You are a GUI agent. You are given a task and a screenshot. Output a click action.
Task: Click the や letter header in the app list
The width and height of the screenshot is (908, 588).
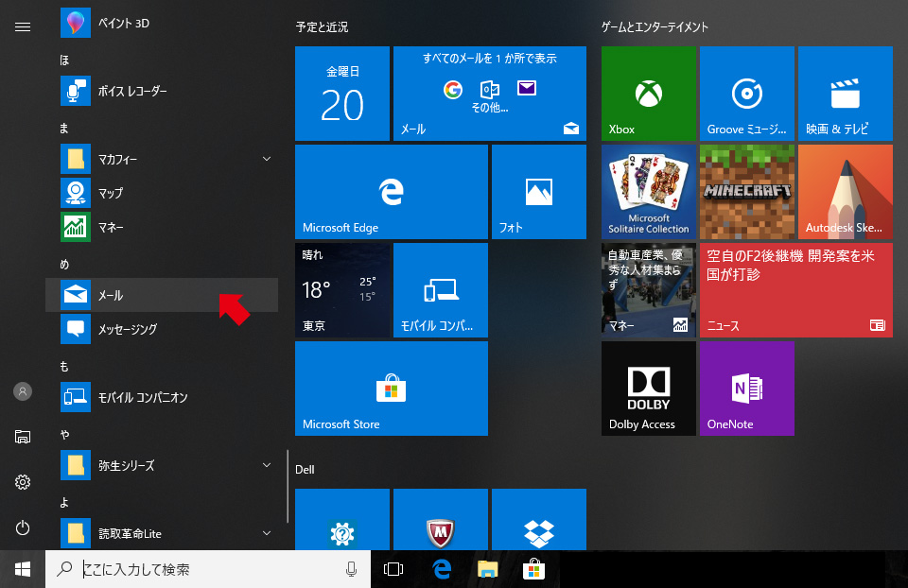(x=64, y=434)
